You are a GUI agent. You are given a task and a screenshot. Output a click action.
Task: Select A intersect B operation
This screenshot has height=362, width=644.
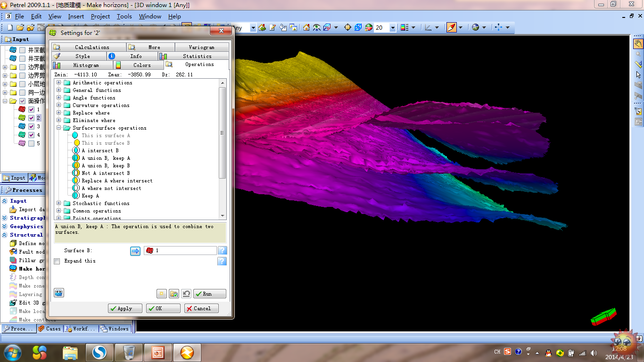coord(100,150)
